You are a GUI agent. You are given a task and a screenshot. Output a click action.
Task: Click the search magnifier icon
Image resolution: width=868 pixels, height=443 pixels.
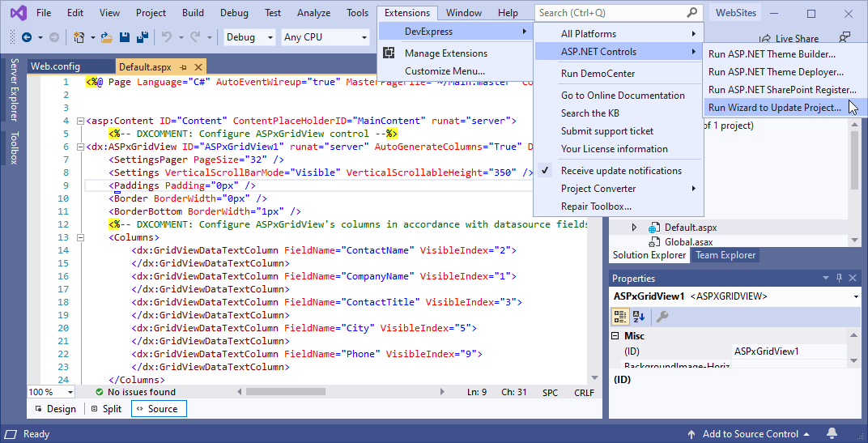(x=692, y=13)
